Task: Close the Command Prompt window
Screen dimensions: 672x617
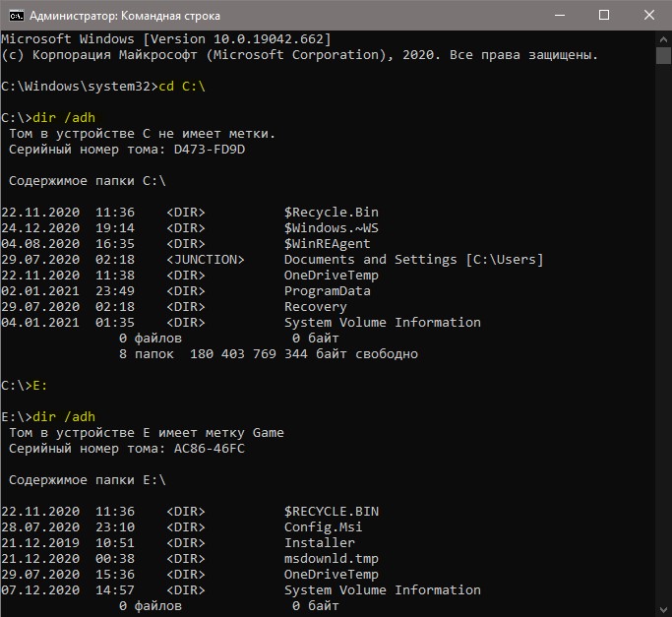Action: pos(648,16)
